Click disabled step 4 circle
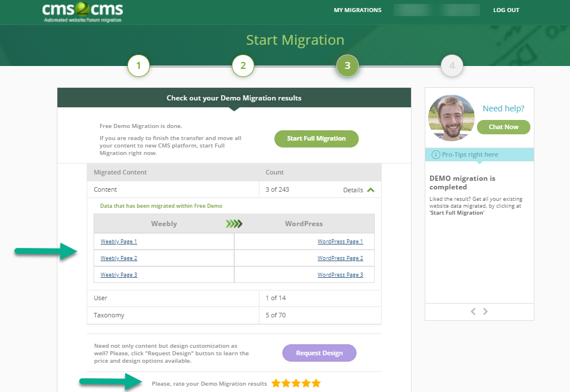570x392 pixels. 452,65
